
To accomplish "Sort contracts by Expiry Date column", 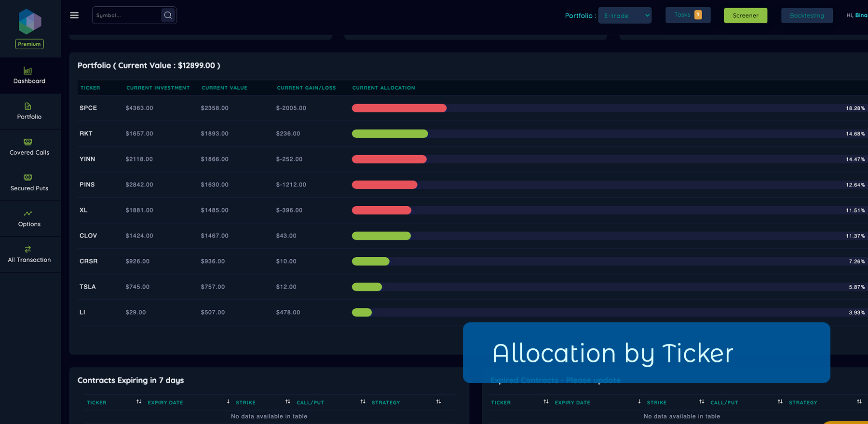I will [165, 402].
